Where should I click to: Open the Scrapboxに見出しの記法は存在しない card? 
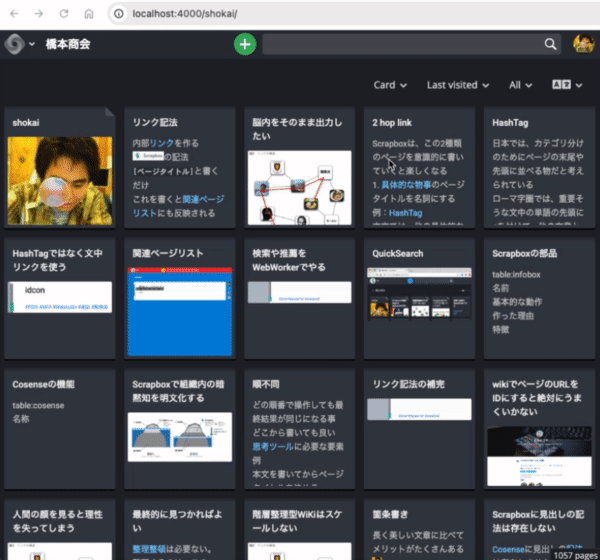(539, 530)
